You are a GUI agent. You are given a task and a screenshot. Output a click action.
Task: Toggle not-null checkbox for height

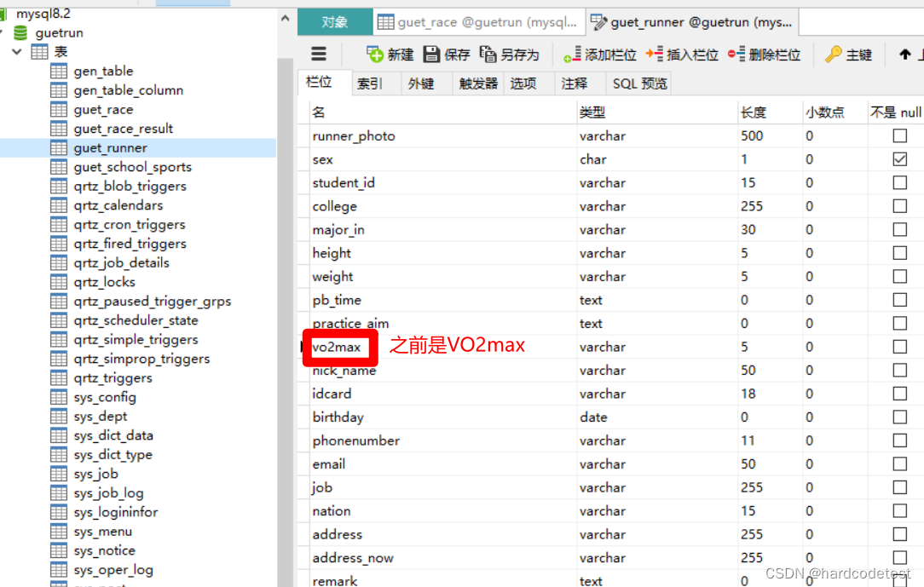(x=899, y=253)
